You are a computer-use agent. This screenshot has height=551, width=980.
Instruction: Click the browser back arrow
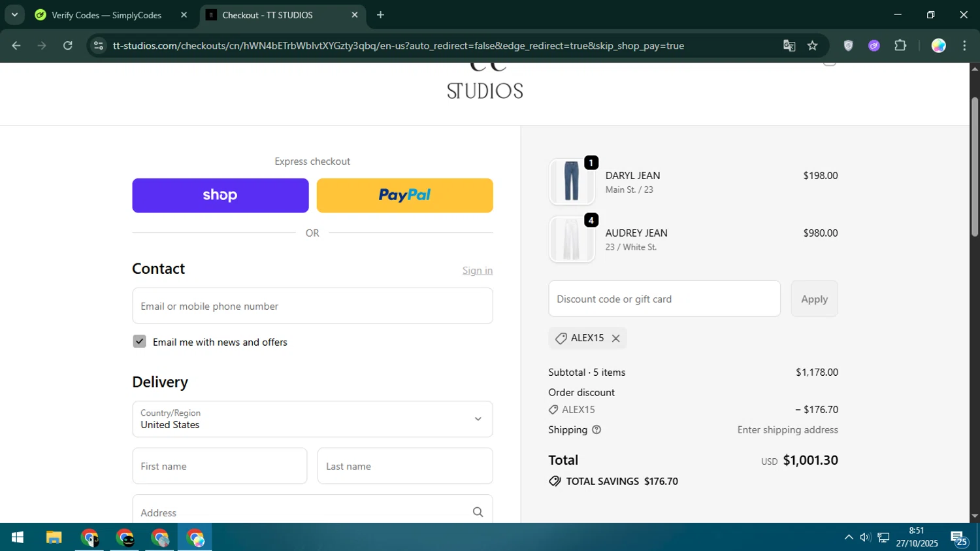16,46
